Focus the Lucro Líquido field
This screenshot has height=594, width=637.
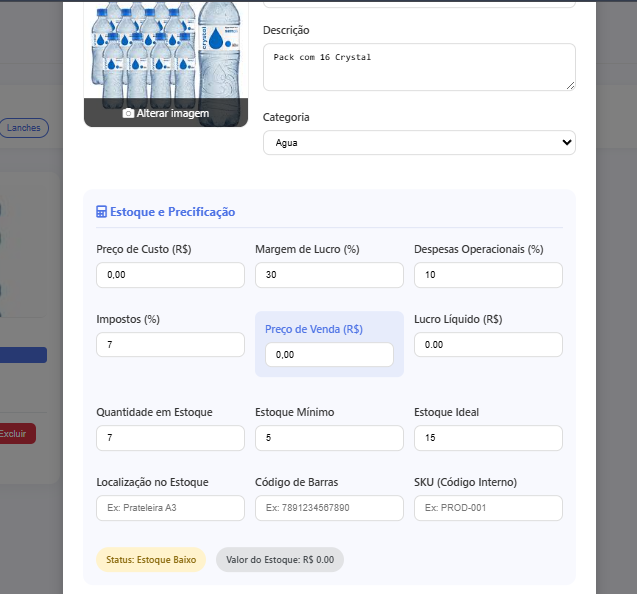click(488, 345)
